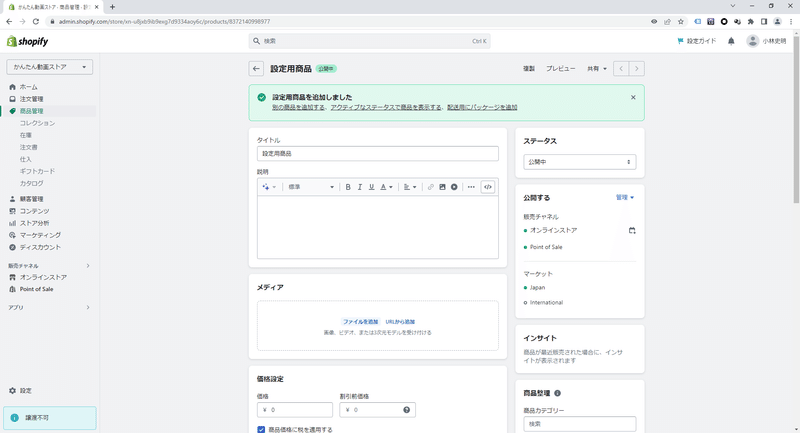800x433 pixels.
Task: Open コレクション submenu item
Action: pos(37,123)
